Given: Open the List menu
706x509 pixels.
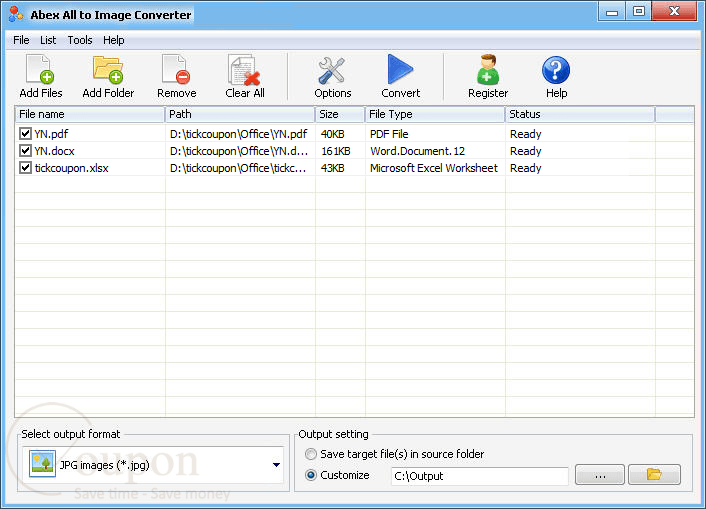Looking at the screenshot, I should (48, 40).
